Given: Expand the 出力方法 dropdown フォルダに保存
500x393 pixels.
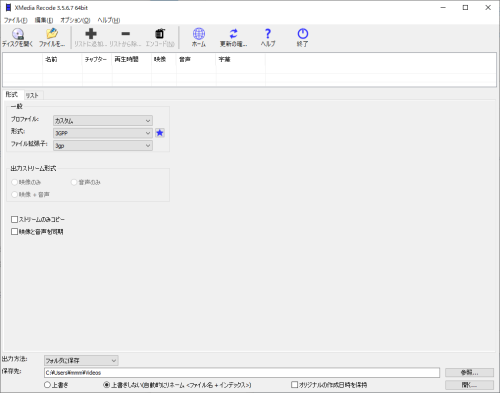Looking at the screenshot, I should [x=81, y=360].
